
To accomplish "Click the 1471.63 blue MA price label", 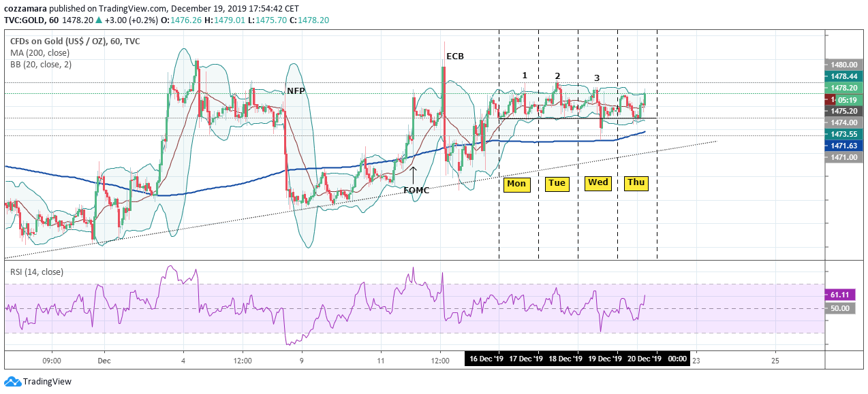I will [843, 146].
